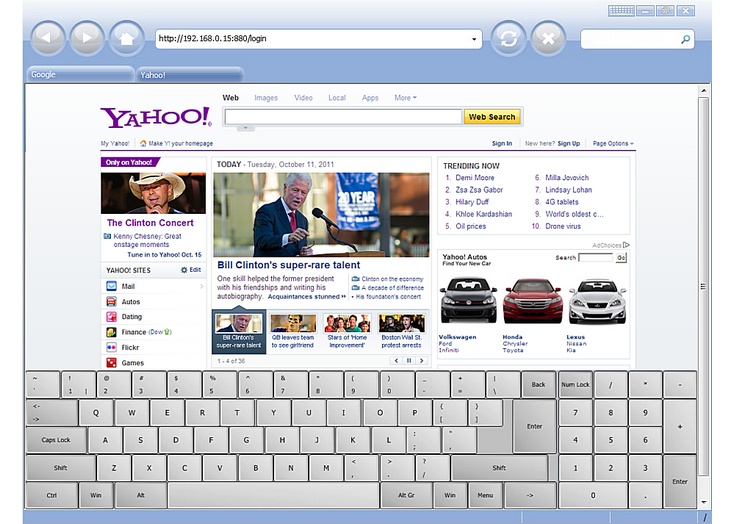
Task: Click in the Yahoo web search field
Action: click(x=343, y=117)
